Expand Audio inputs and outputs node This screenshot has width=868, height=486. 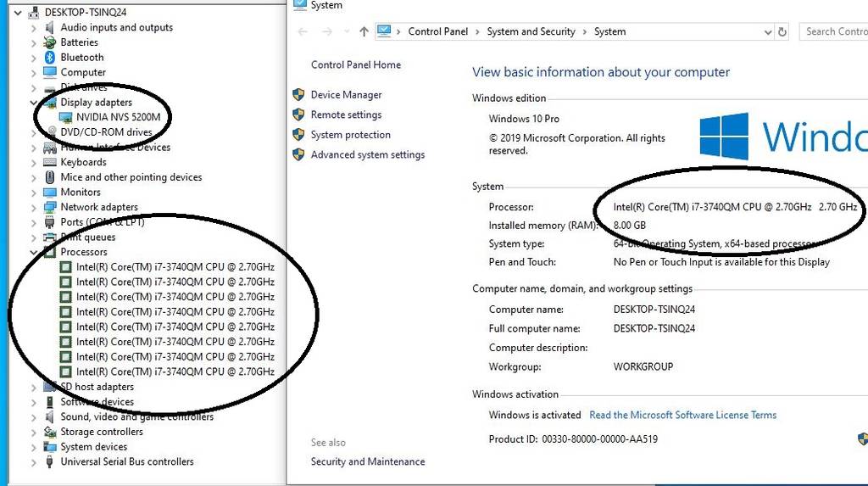pyautogui.click(x=34, y=28)
